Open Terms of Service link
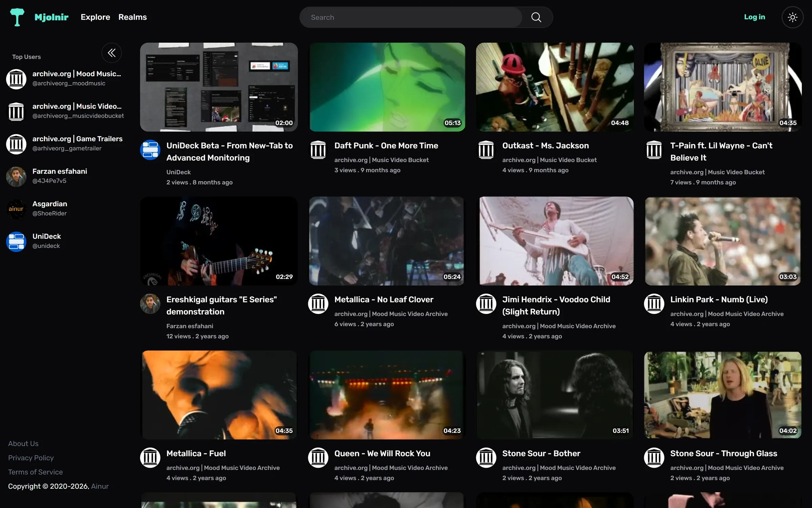The height and width of the screenshot is (508, 812). (x=36, y=472)
